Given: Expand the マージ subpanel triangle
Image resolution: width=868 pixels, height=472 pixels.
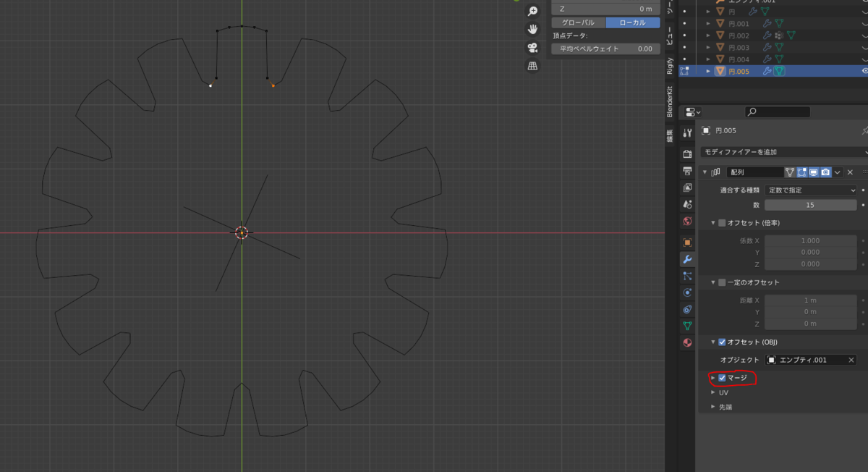Looking at the screenshot, I should (x=713, y=378).
